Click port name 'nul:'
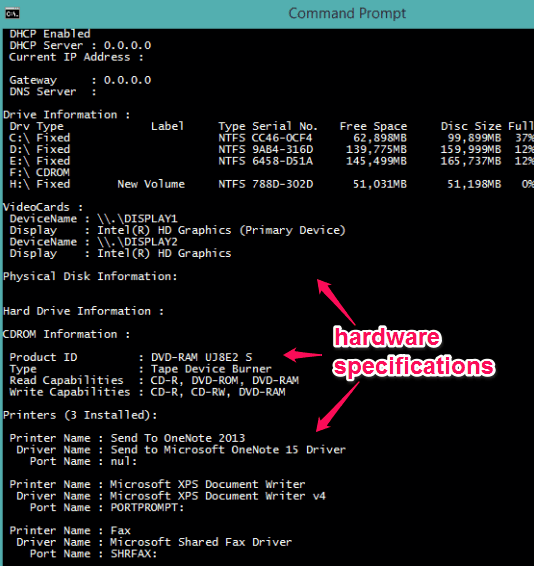This screenshot has width=534, height=566. [124, 461]
